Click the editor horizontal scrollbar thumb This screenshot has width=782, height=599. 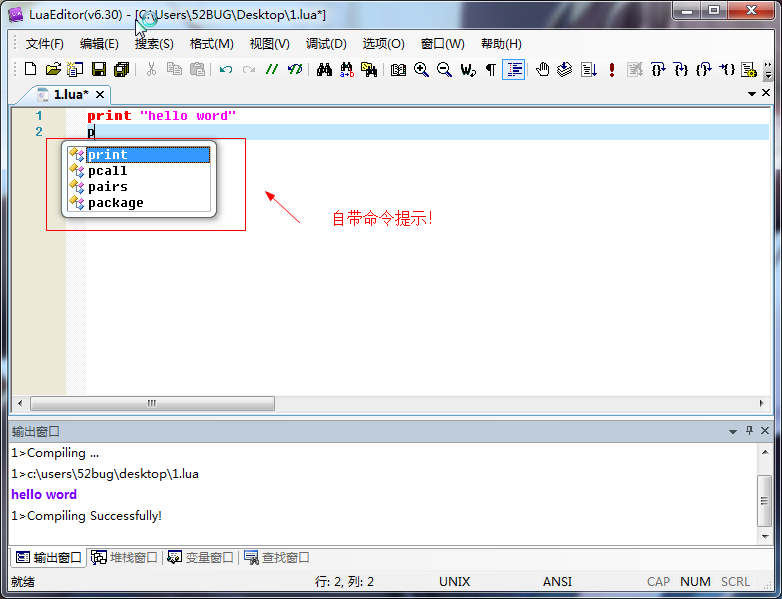tap(152, 403)
